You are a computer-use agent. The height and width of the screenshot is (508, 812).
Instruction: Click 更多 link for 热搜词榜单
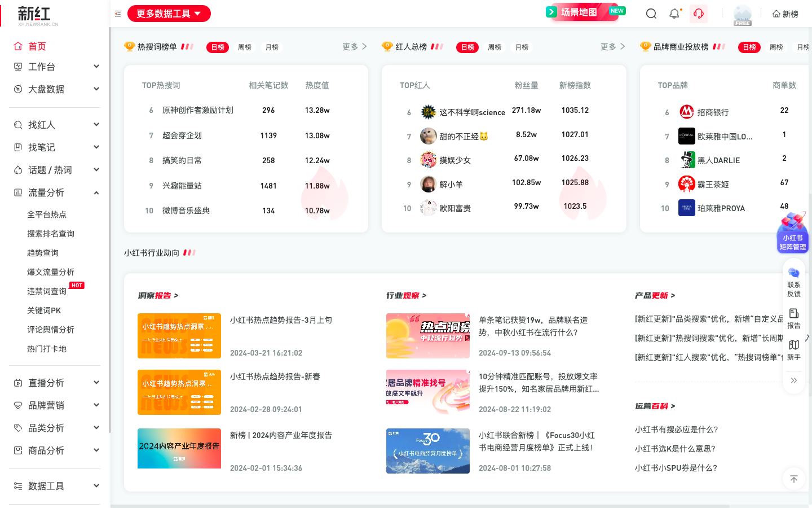click(x=355, y=47)
